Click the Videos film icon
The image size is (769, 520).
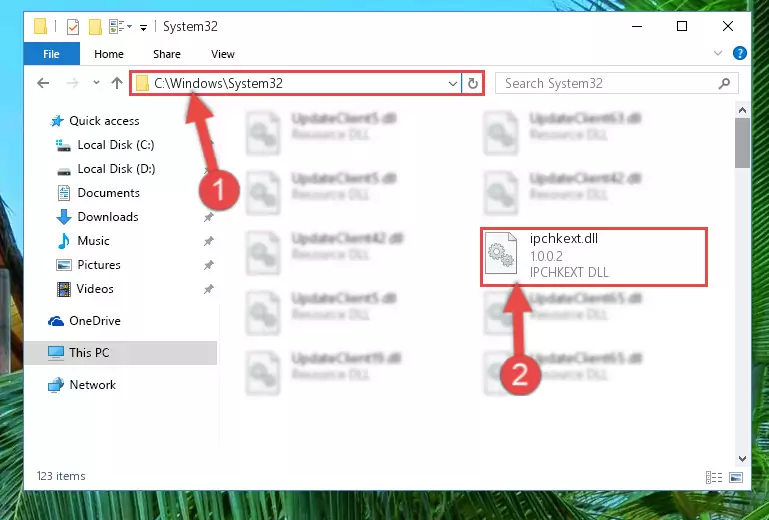pyautogui.click(x=64, y=289)
